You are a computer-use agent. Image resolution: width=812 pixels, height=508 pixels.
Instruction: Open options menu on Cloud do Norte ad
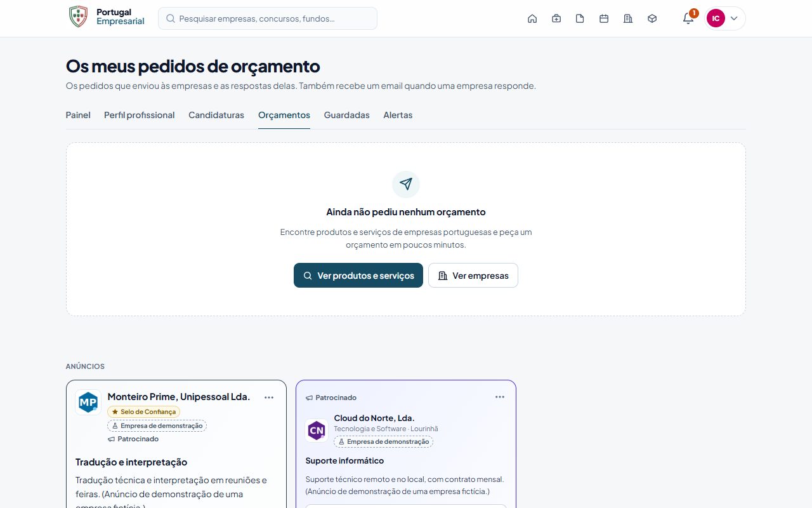(500, 397)
